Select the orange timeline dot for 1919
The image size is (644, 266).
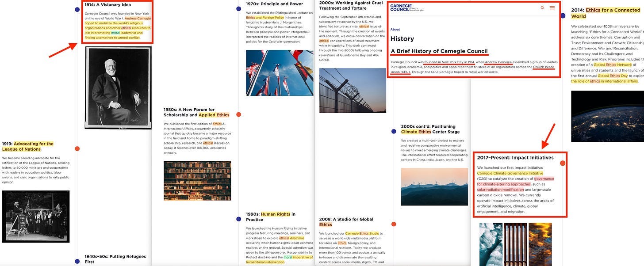[x=77, y=149]
